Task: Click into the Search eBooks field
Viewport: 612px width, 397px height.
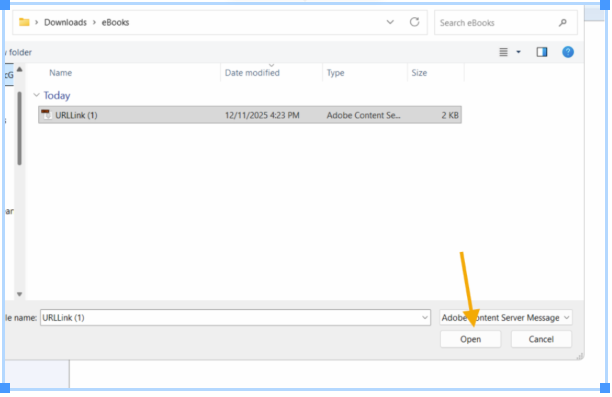Action: (x=496, y=23)
